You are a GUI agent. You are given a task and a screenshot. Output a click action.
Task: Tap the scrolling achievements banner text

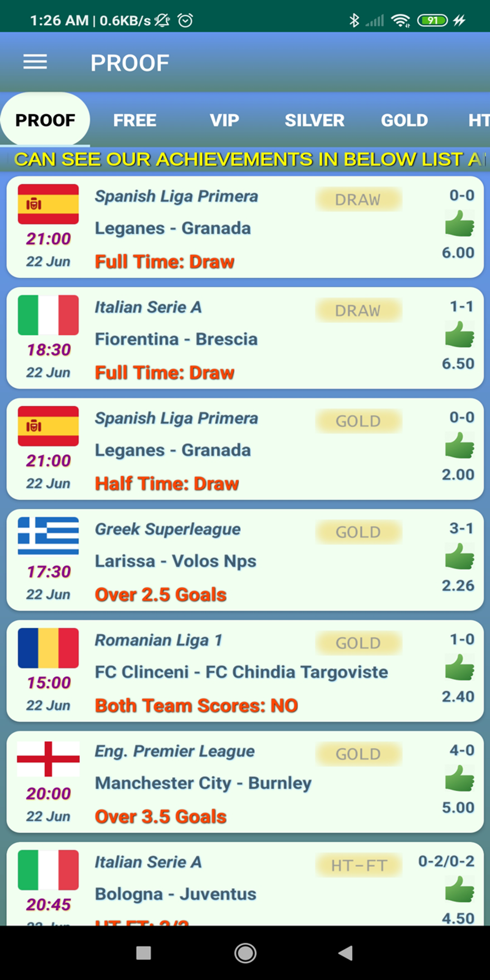(x=245, y=159)
